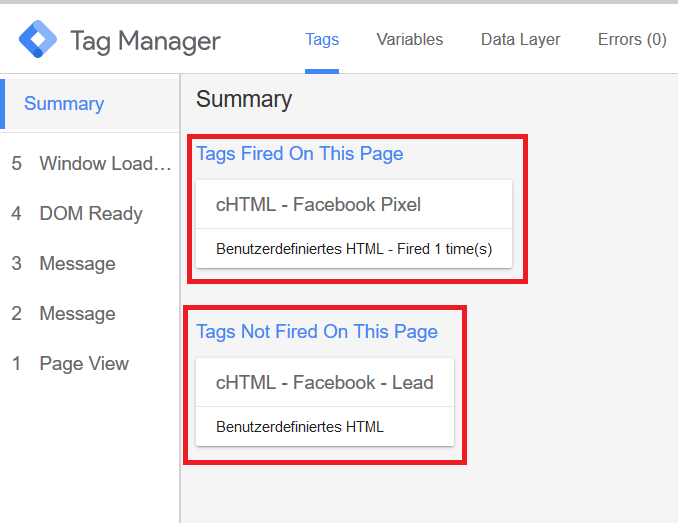Click the Summary main panel heading

[244, 99]
